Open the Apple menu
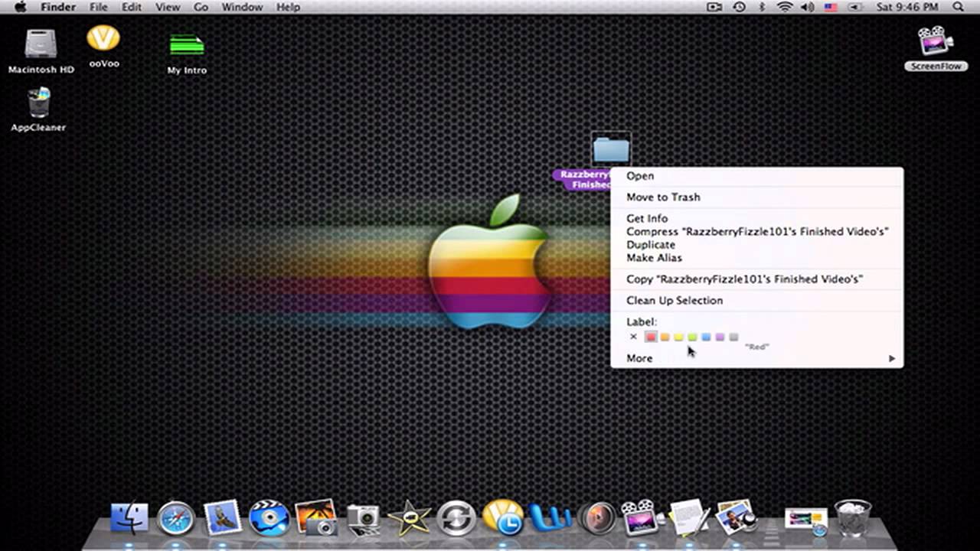Viewport: 980px width, 551px height. (x=21, y=7)
